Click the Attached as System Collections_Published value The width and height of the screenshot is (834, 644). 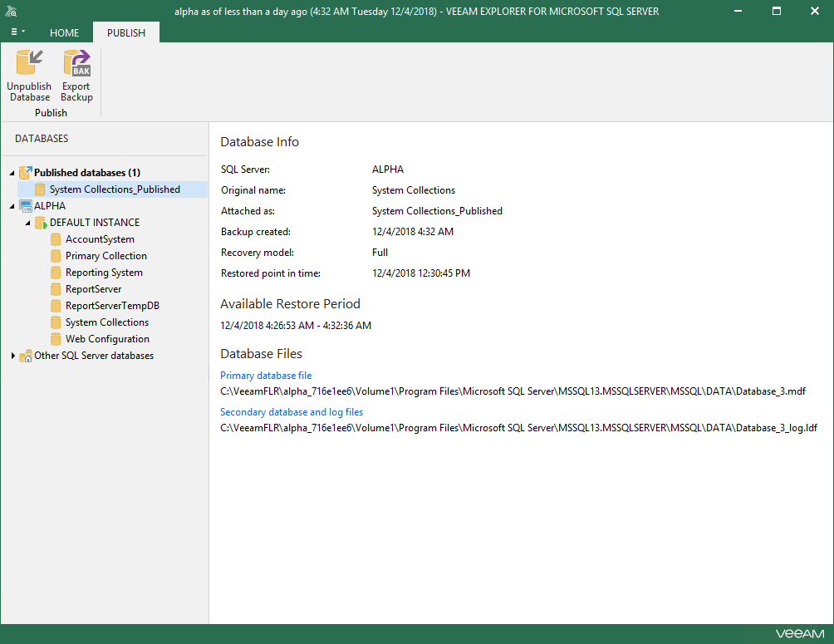[437, 211]
